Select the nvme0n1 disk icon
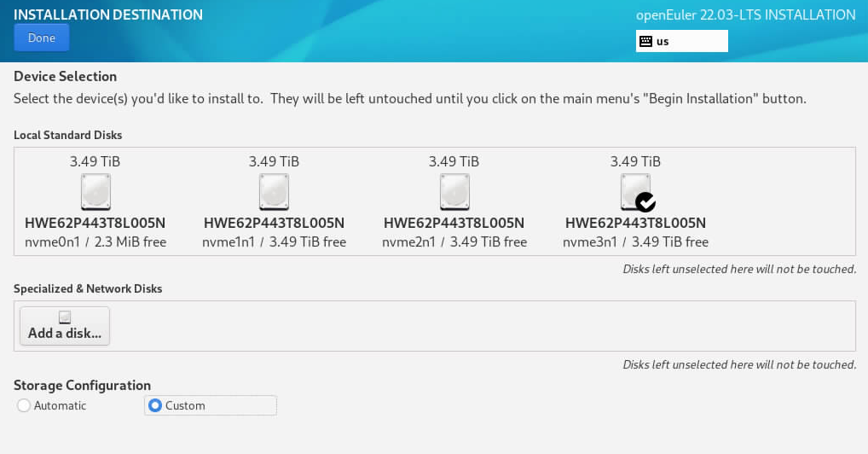 pyautogui.click(x=95, y=192)
